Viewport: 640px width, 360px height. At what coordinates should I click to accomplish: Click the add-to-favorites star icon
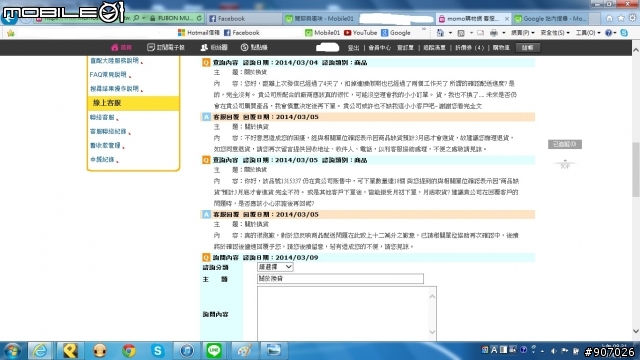(11, 33)
